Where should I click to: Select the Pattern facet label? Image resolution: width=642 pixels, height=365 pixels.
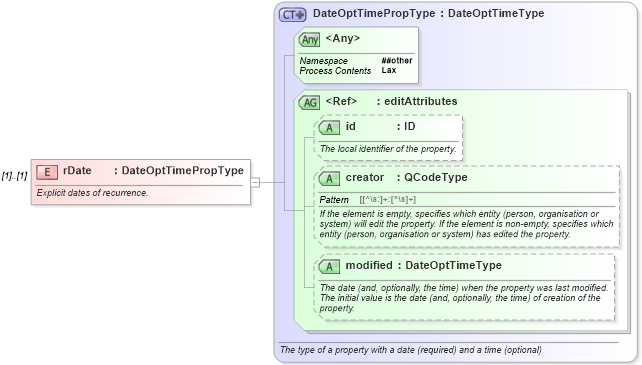(334, 200)
